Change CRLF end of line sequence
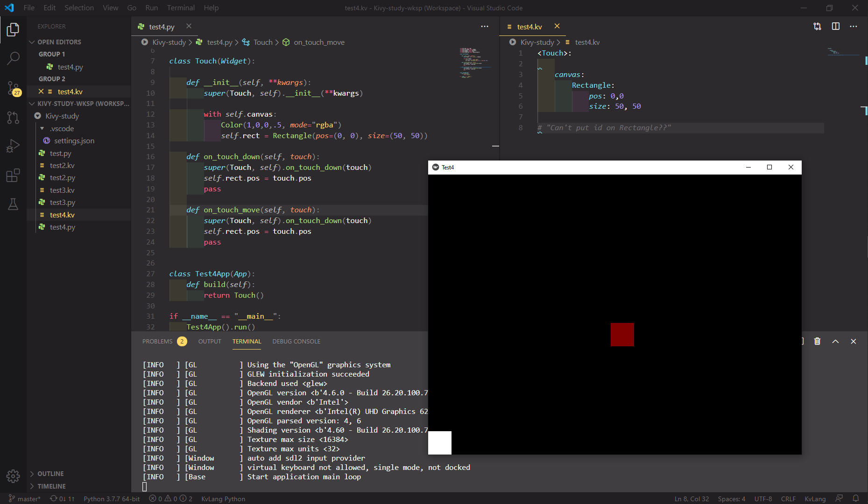This screenshot has width=868, height=504. [x=788, y=498]
